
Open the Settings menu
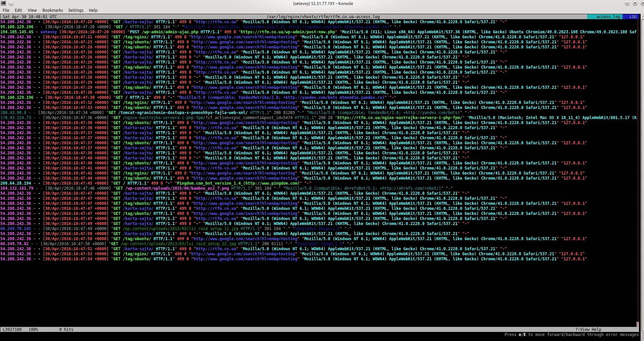click(x=76, y=10)
